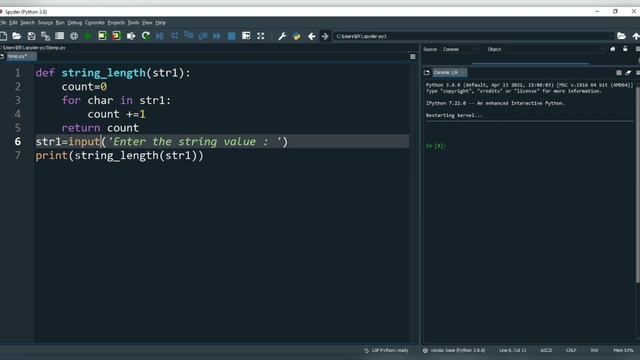The width and height of the screenshot is (640, 360).
Task: Open the Tools menu
Action: point(133,22)
